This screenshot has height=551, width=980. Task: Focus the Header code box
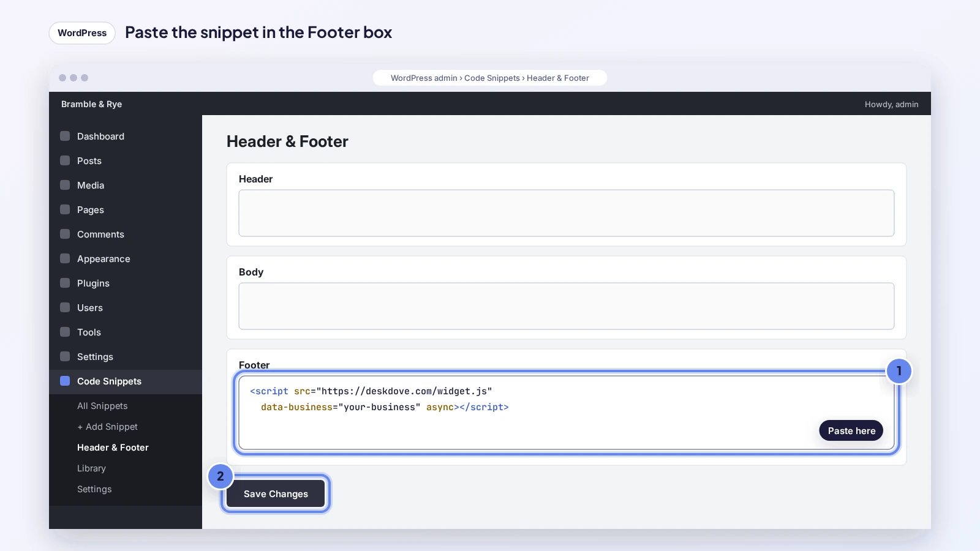[567, 213]
